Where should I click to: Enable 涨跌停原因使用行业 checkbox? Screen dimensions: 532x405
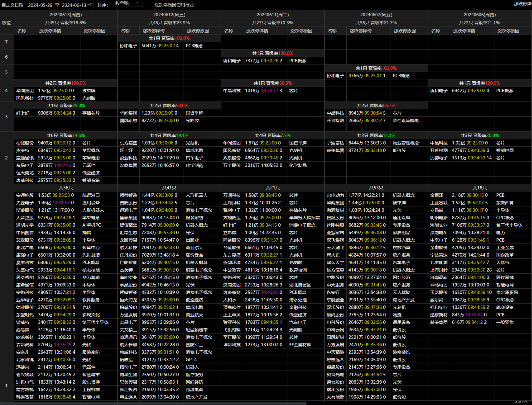pyautogui.click(x=149, y=5)
